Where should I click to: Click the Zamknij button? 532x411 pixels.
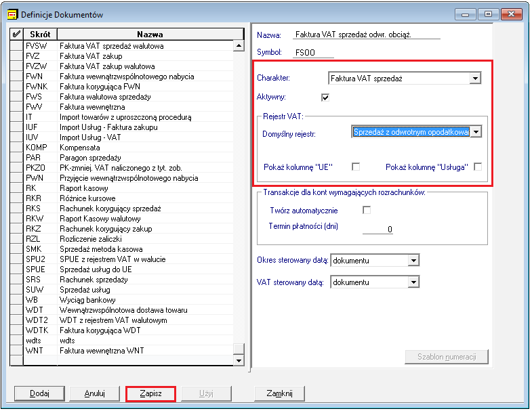pos(280,393)
